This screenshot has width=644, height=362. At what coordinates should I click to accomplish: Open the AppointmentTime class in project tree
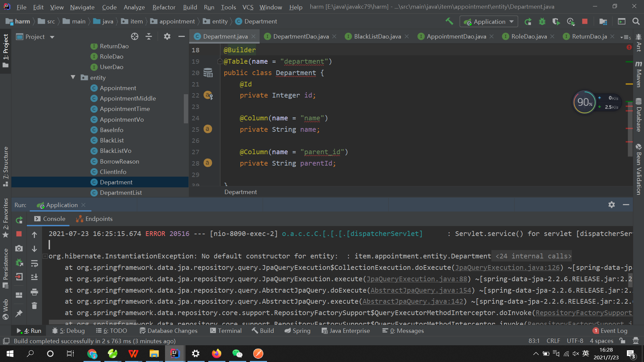(125, 109)
